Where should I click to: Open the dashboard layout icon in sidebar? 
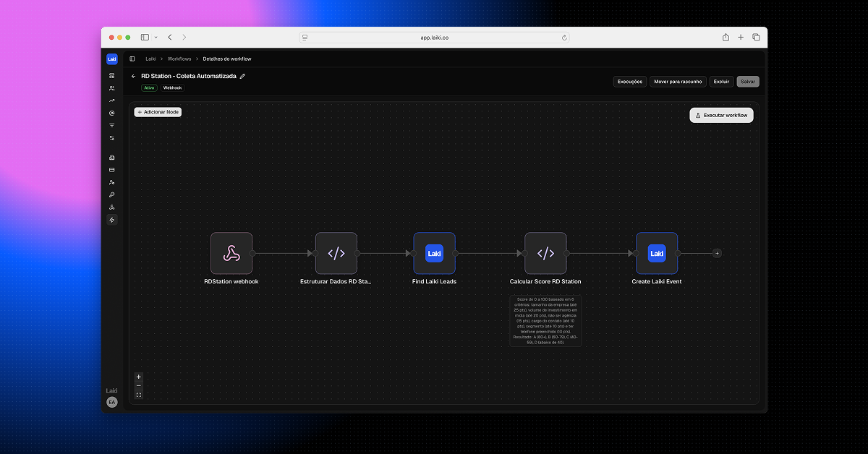(112, 75)
